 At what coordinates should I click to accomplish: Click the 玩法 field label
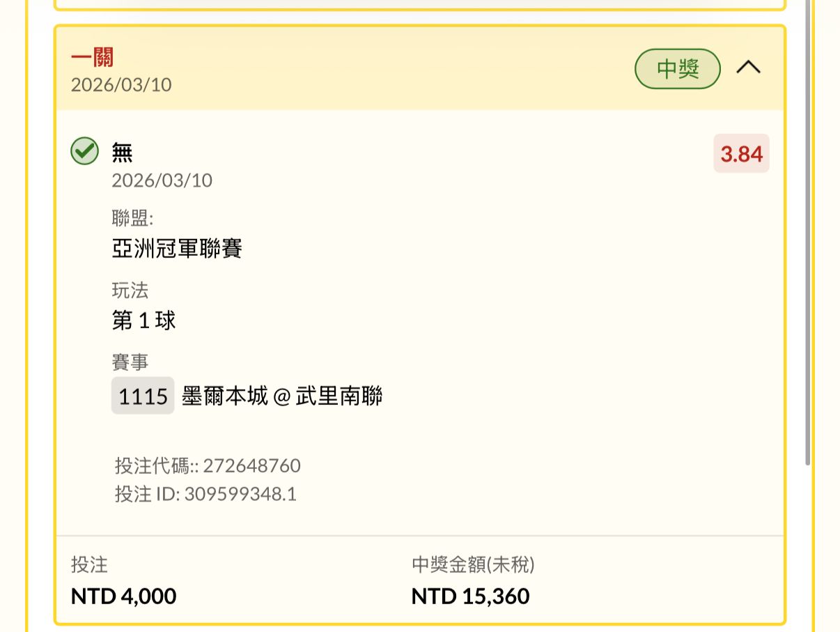pyautogui.click(x=130, y=290)
